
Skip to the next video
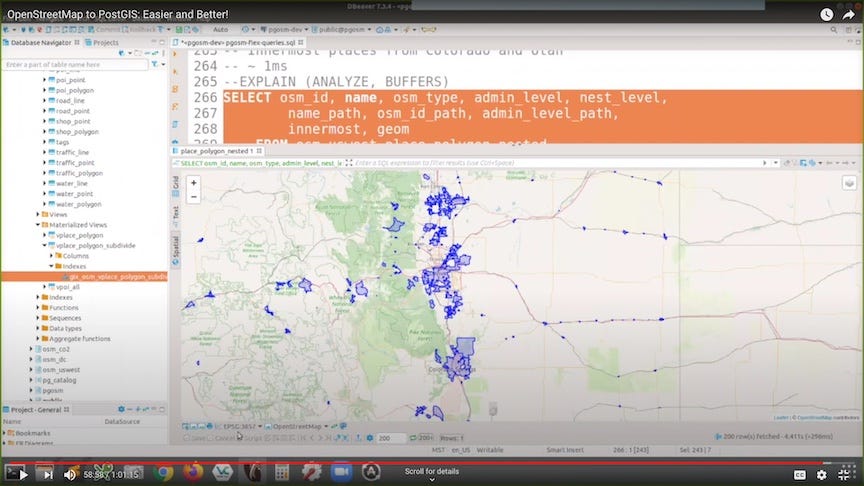[x=48, y=474]
